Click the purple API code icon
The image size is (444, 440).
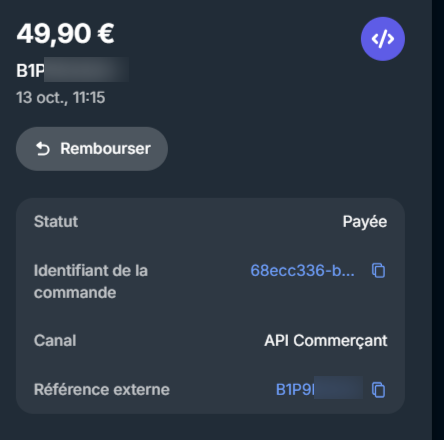pos(383,39)
